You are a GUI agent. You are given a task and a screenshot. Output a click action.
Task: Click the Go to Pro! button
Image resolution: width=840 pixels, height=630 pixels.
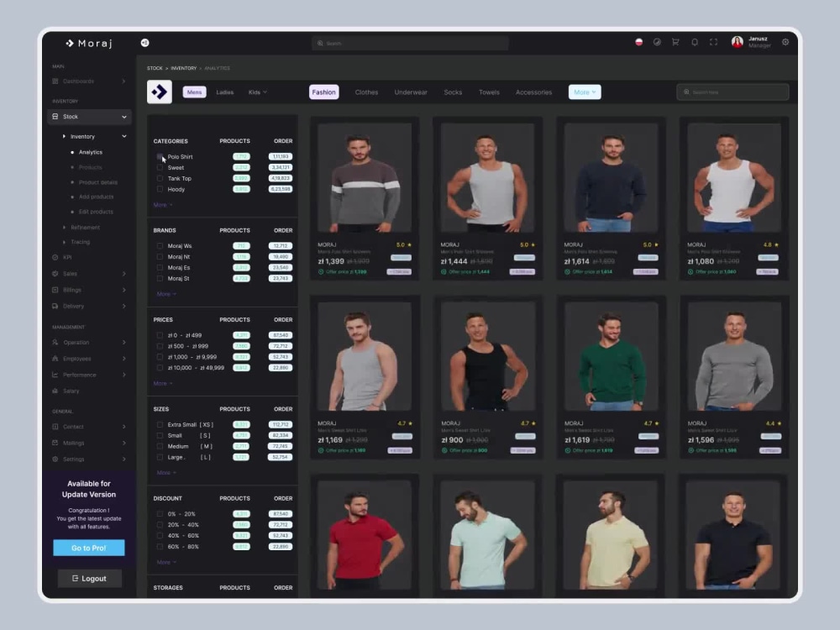point(89,548)
